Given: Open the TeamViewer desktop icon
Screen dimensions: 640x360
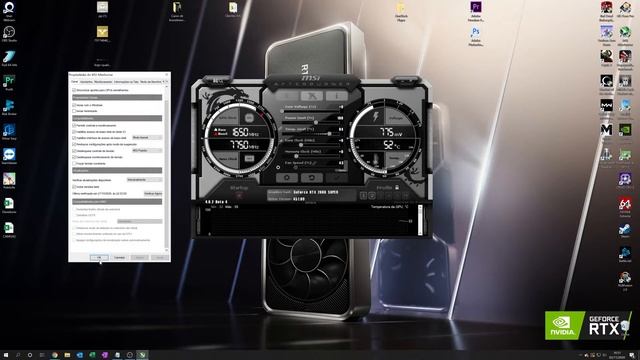Looking at the screenshot, I should click(9, 155).
